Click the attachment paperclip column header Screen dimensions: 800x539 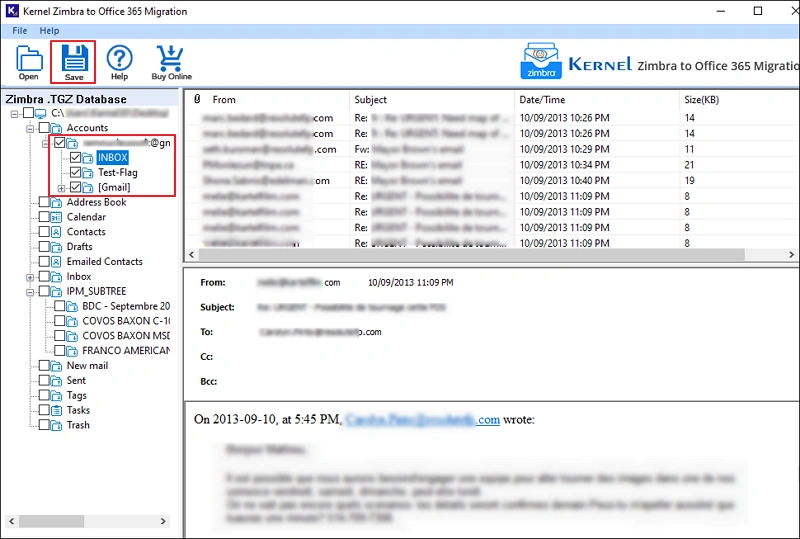pos(197,99)
